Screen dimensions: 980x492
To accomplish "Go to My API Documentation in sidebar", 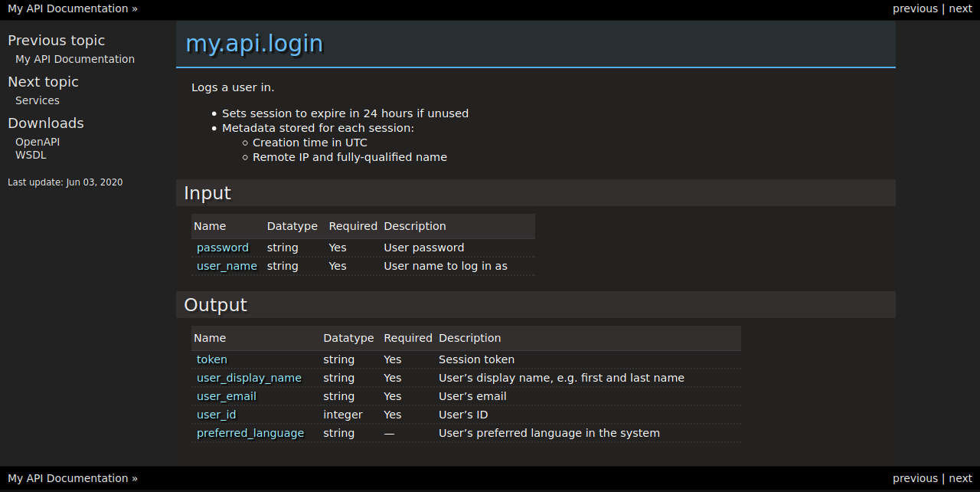I will 74,59.
